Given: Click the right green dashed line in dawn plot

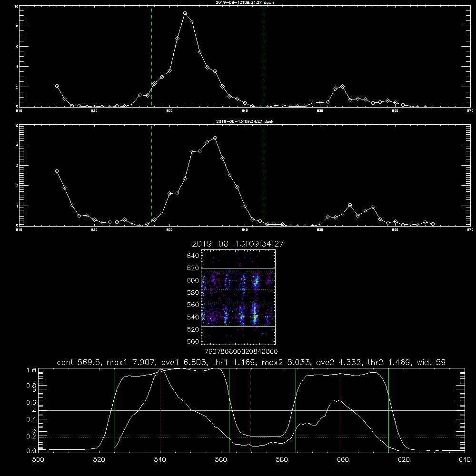Looking at the screenshot, I should pos(263,57).
